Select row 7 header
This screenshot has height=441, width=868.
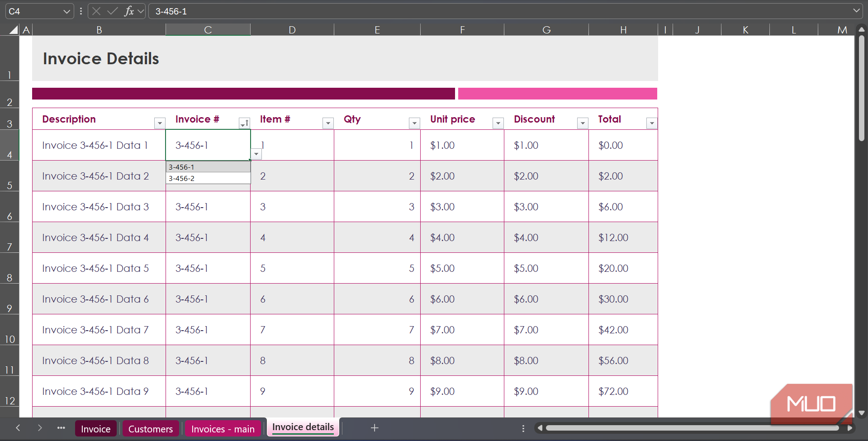click(9, 237)
